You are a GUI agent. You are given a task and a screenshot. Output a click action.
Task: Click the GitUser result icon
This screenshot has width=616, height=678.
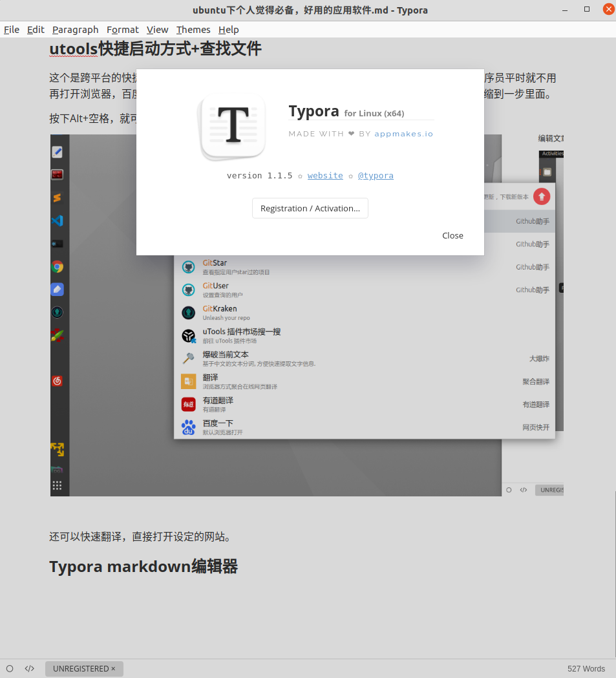[x=189, y=290]
